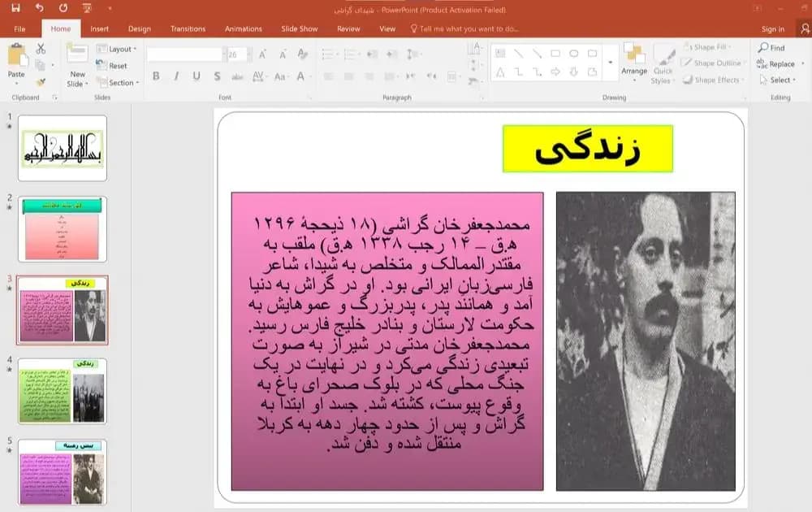812x512 pixels.
Task: Click the Bullets list icon
Action: pos(327,54)
